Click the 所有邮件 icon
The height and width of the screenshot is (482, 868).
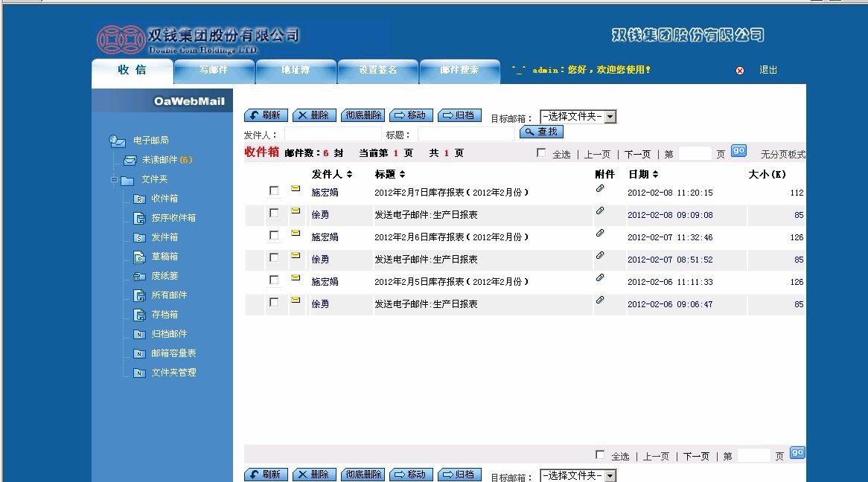click(139, 295)
